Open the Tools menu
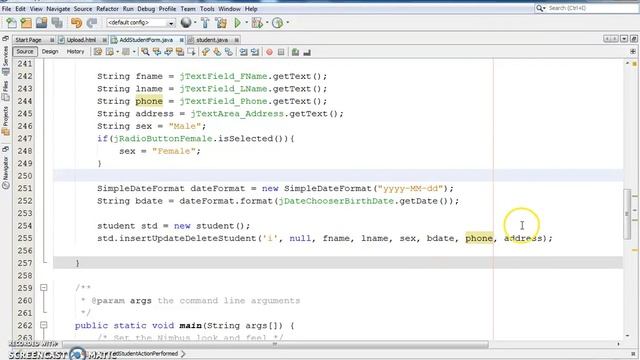640x360 pixels. click(x=207, y=9)
